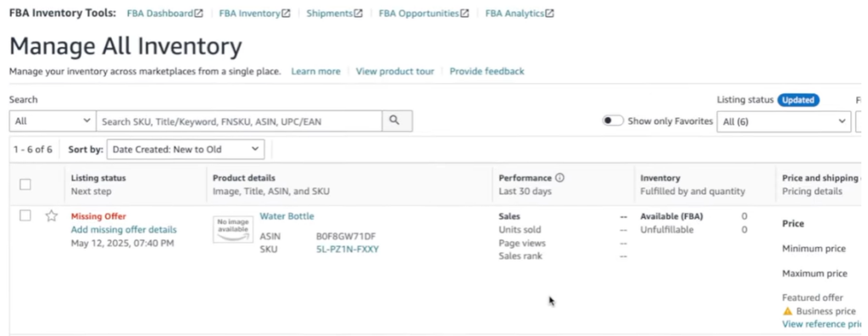
Task: Click the Product details column header
Action: click(244, 178)
